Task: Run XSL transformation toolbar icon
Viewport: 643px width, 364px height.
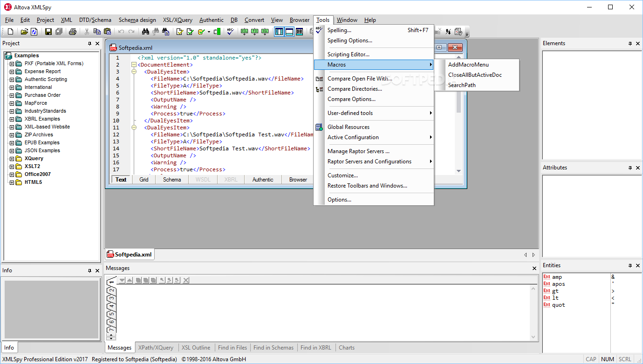Action: (x=244, y=32)
